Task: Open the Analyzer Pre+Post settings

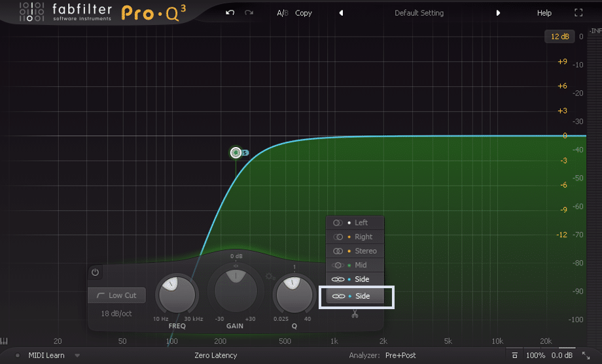Action: (x=400, y=356)
